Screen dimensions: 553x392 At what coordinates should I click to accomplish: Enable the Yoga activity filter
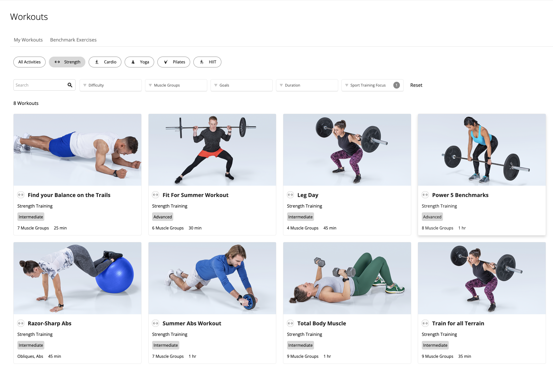[x=139, y=62]
